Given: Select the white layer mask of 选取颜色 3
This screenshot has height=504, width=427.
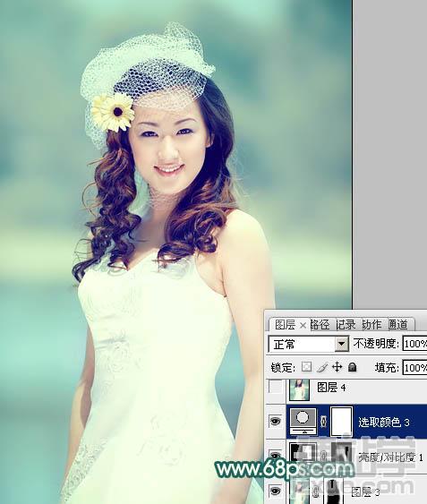Looking at the screenshot, I should (x=341, y=422).
